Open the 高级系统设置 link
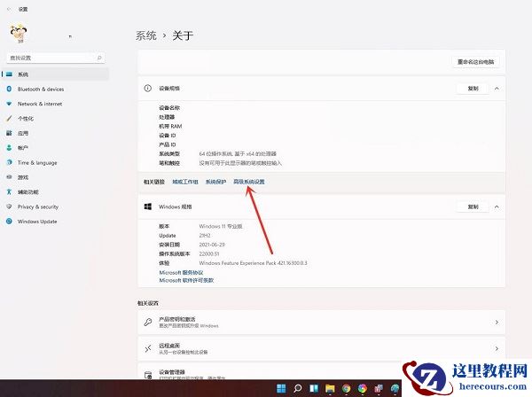532x397 pixels. click(x=249, y=182)
